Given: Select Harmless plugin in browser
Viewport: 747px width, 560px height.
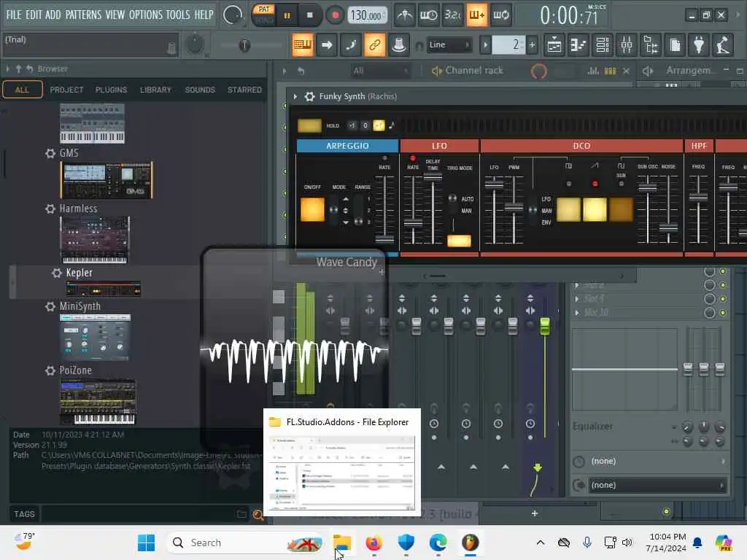Looking at the screenshot, I should 78,209.
